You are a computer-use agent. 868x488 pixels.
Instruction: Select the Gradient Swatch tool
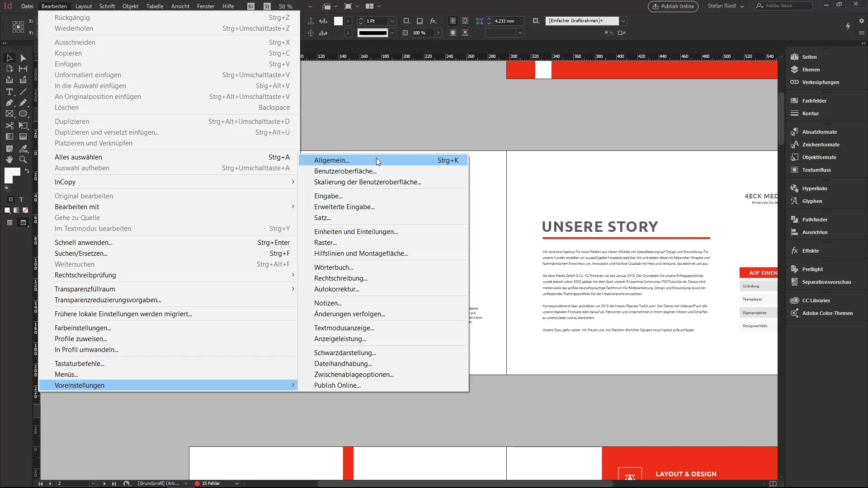point(9,136)
